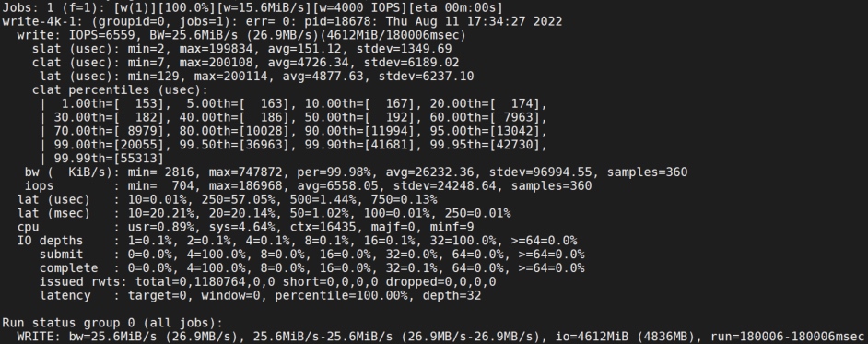Click the lat (msec) 10=20.21% entry

click(160, 213)
